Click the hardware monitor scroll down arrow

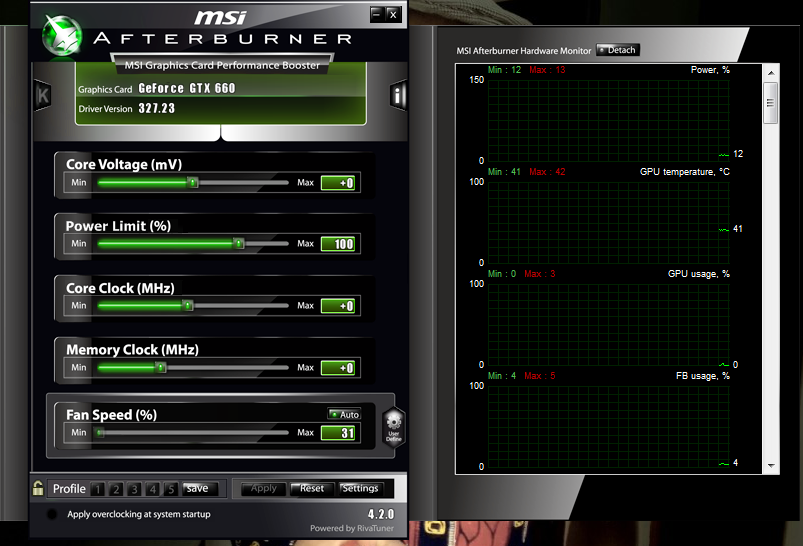click(771, 466)
